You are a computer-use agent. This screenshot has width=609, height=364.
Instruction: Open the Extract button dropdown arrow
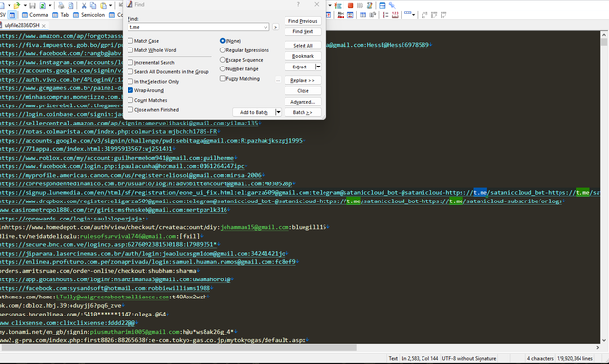(318, 67)
